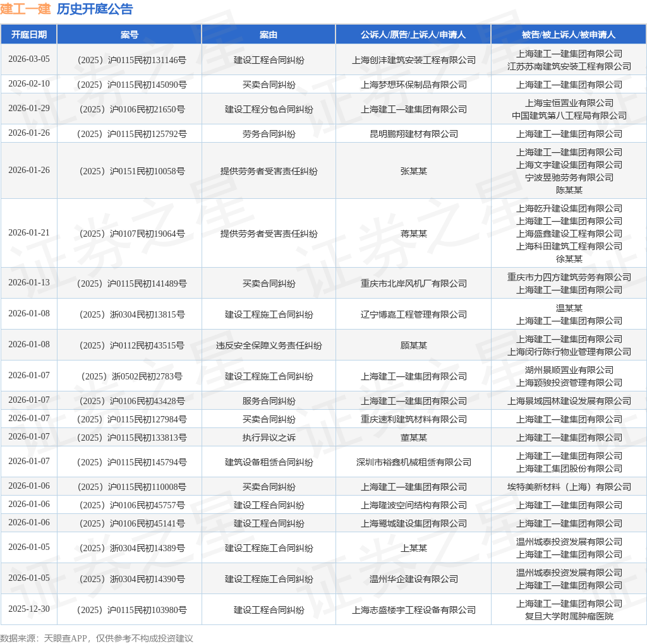Click defendant 上海景域园林建设发展有限公司

(569, 402)
